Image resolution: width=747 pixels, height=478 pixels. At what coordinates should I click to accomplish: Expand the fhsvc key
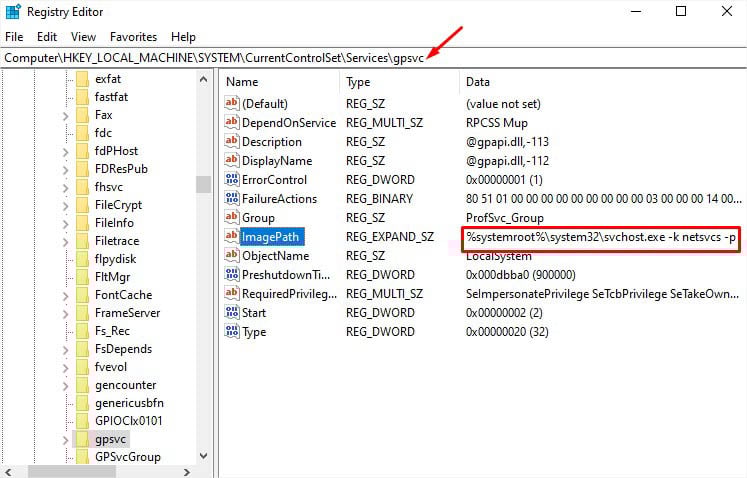(66, 188)
